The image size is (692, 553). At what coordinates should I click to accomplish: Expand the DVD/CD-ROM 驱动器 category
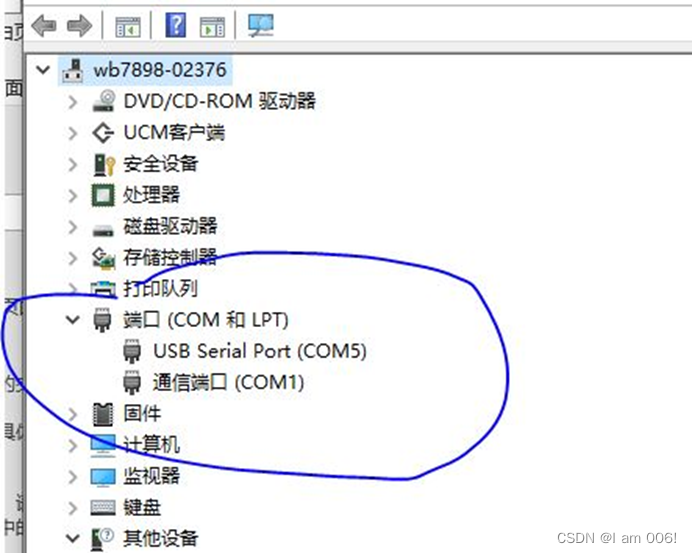click(72, 102)
